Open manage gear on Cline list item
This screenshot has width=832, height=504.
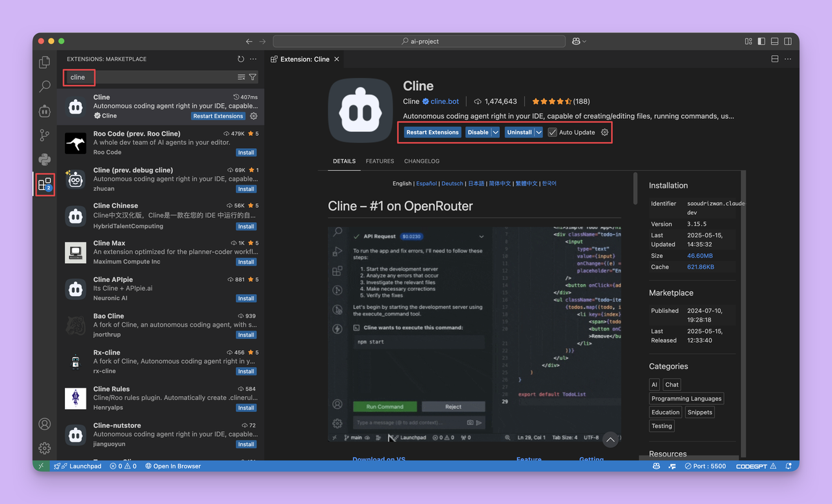pos(253,116)
